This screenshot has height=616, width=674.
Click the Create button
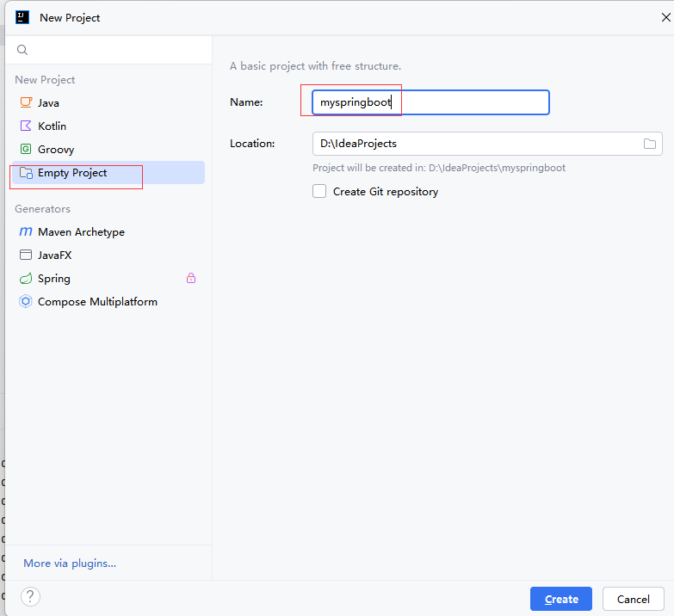point(561,599)
